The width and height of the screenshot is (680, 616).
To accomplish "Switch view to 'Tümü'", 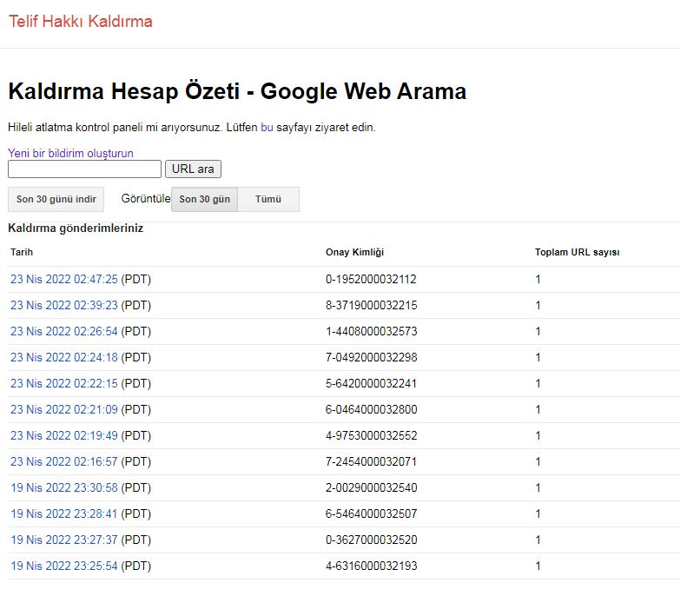I will pos(268,199).
